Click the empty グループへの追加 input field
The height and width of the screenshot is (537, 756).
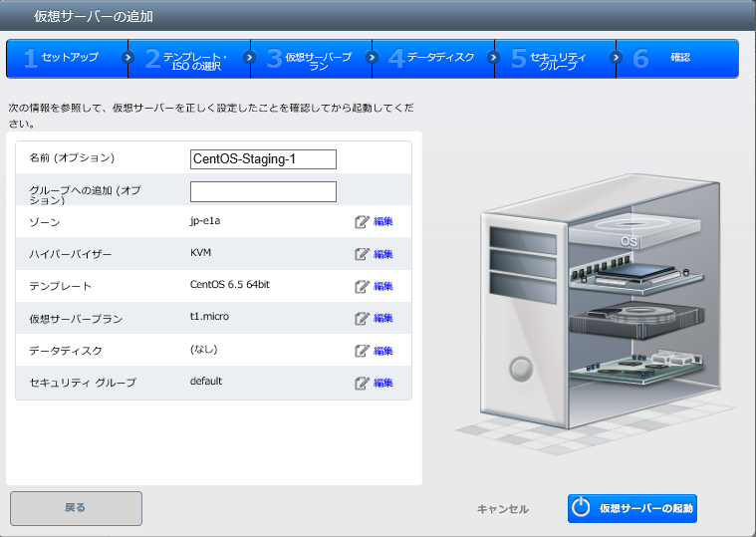pyautogui.click(x=263, y=191)
